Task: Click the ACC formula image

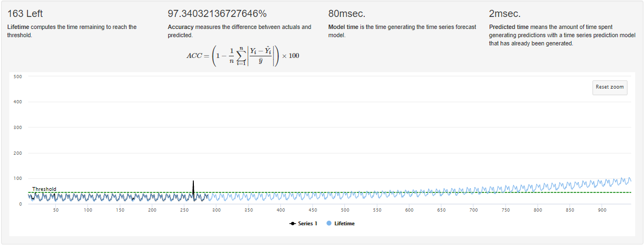Action: (243, 55)
